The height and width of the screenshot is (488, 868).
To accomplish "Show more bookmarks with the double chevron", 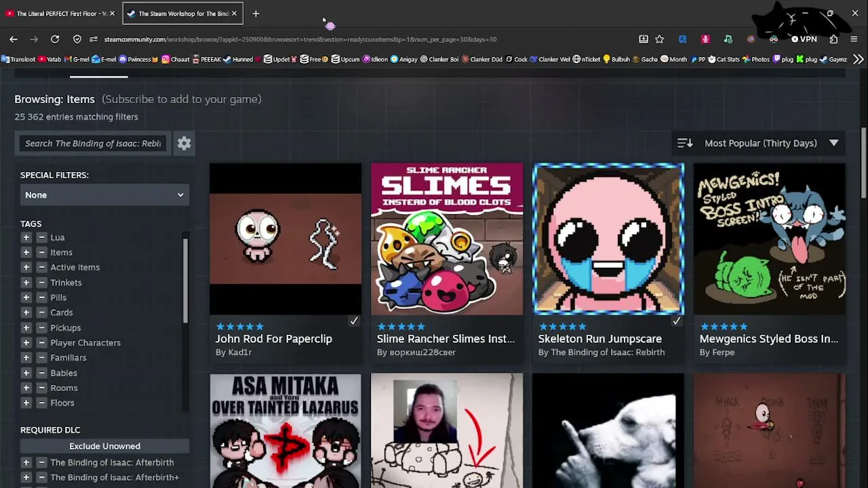I will click(x=859, y=60).
